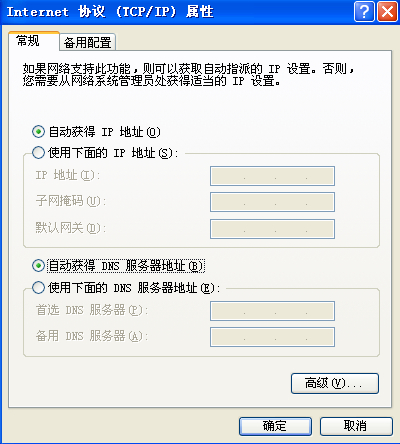The image size is (400, 444).
Task: Open the 备用配置 tab
Action: pyautogui.click(x=88, y=42)
